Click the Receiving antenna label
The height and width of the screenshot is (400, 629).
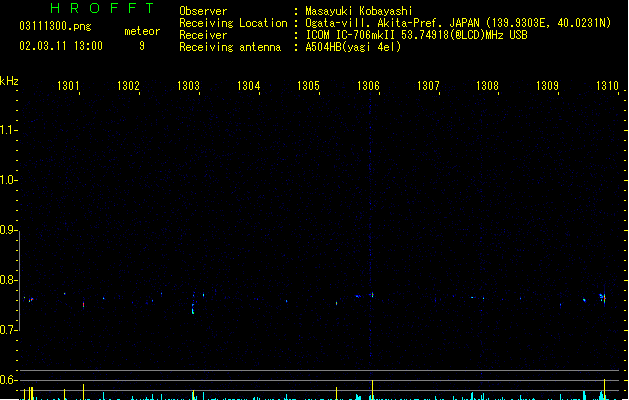pos(230,47)
